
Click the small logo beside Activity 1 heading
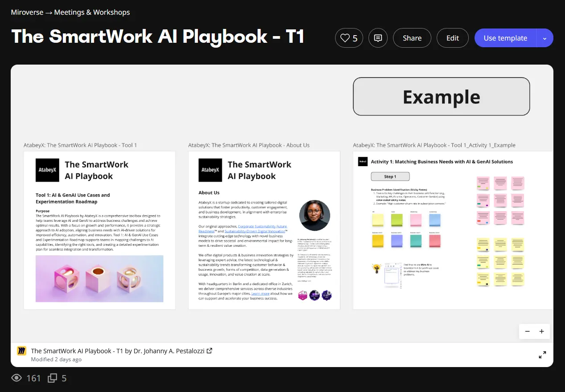tap(363, 162)
